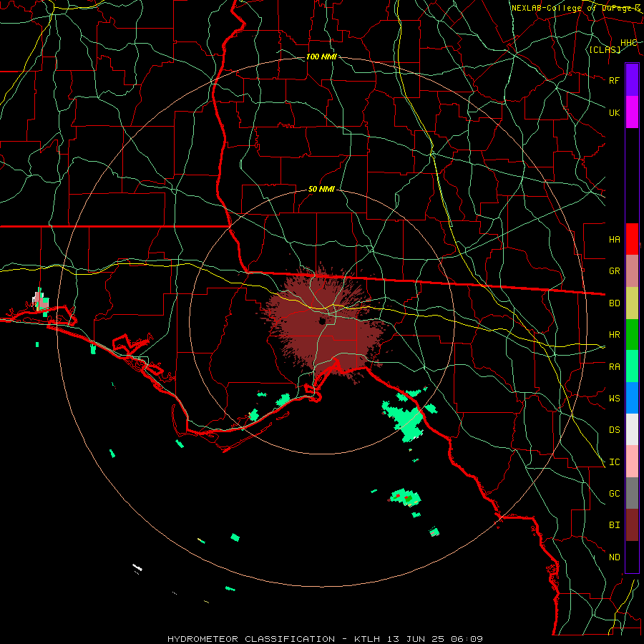Viewport: 644px width, 644px height.
Task: Click the BI brown legend swatch
Action: pos(632,525)
